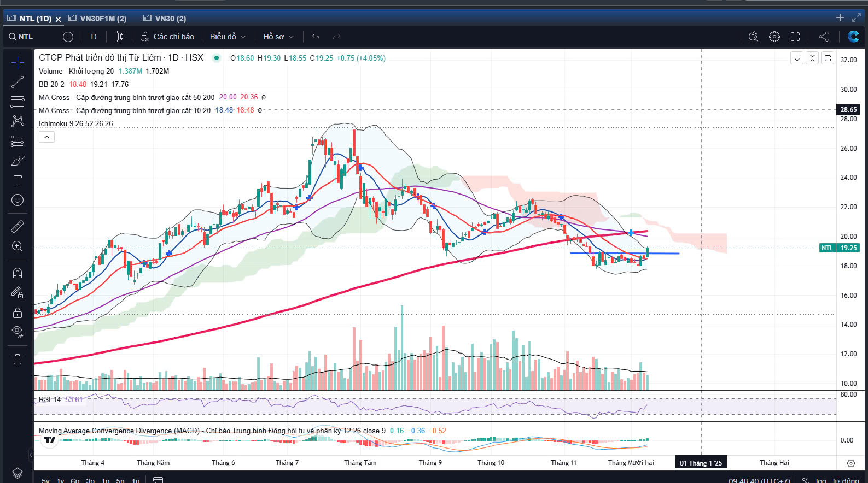Click the NTL price label 19.25
The width and height of the screenshot is (868, 483).
click(840, 248)
